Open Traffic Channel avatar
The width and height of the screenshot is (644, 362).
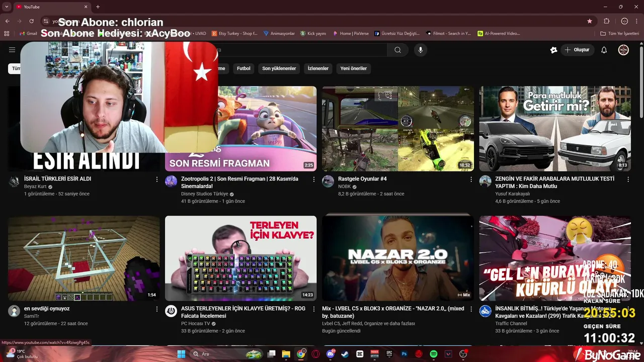(x=485, y=311)
